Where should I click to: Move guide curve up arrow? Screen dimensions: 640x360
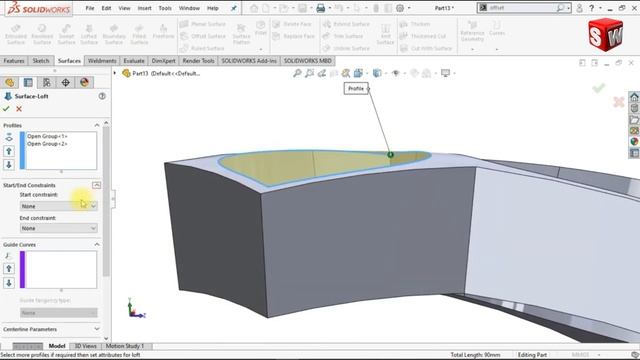click(x=9, y=269)
